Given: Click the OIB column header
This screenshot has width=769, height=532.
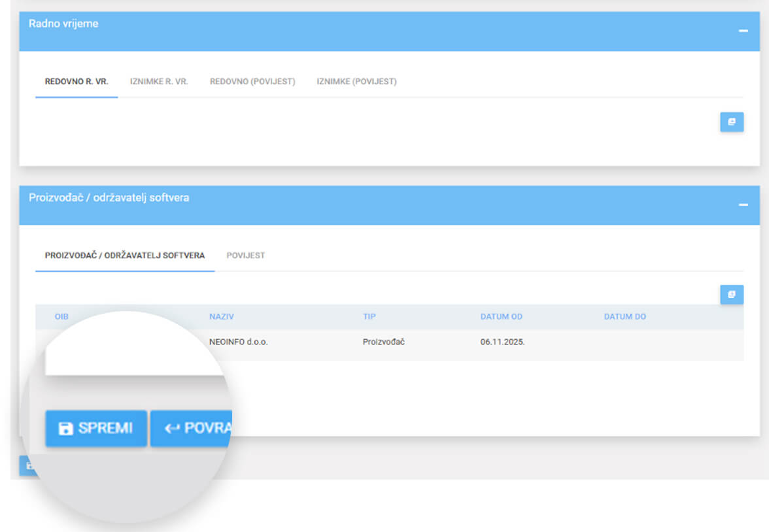Looking at the screenshot, I should 61,317.
